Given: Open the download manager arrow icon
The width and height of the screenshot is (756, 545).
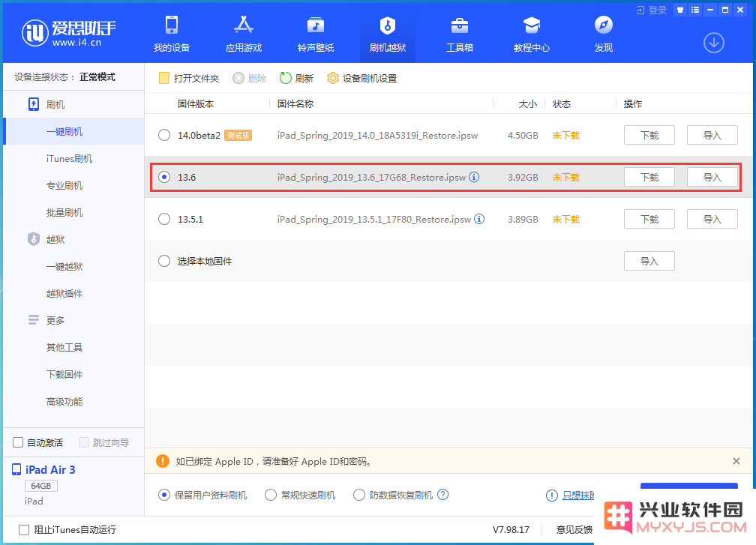Looking at the screenshot, I should click(x=713, y=43).
